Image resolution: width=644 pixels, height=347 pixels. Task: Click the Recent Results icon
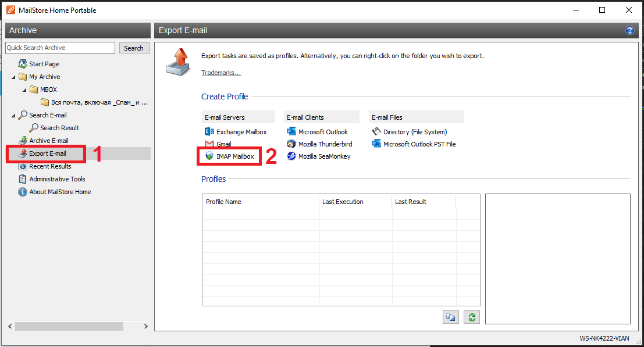tap(23, 166)
